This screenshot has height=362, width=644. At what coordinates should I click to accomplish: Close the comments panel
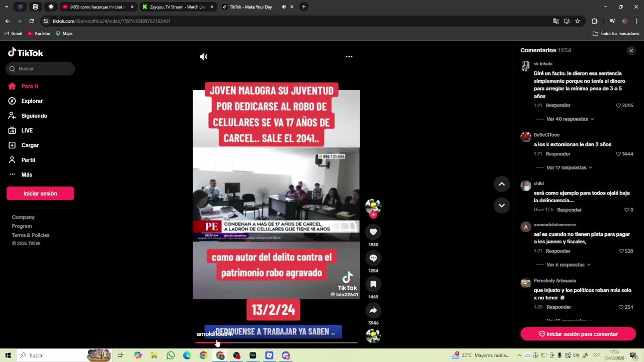[631, 51]
